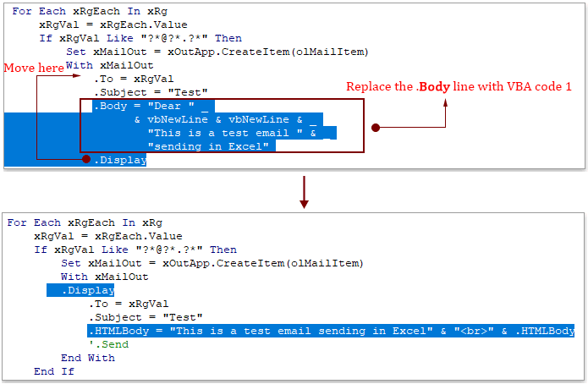Click the 'End If' statement
The width and height of the screenshot is (588, 384).
click(54, 371)
